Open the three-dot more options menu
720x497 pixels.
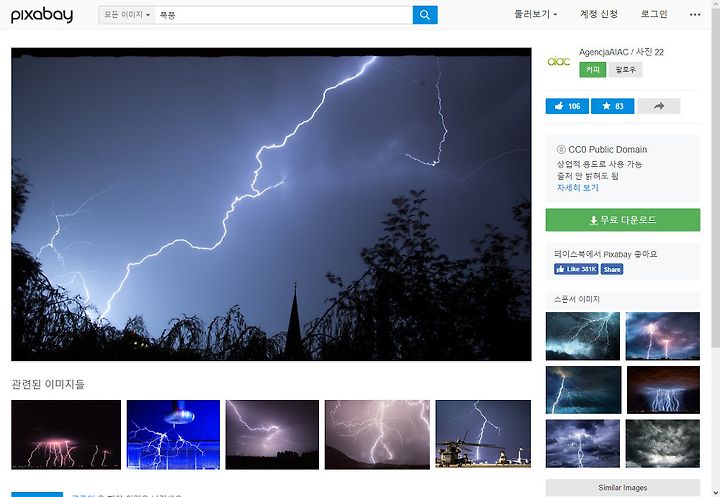coord(695,15)
